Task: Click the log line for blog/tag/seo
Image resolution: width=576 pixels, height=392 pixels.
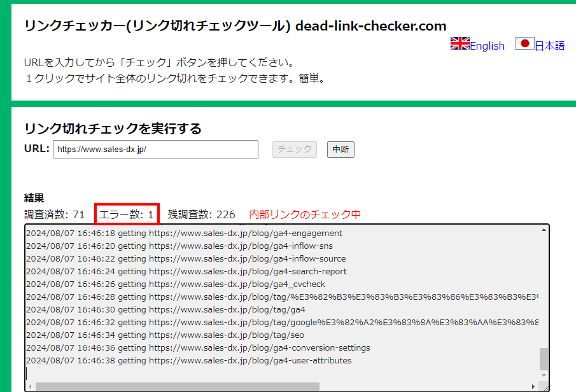Action: tap(165, 335)
